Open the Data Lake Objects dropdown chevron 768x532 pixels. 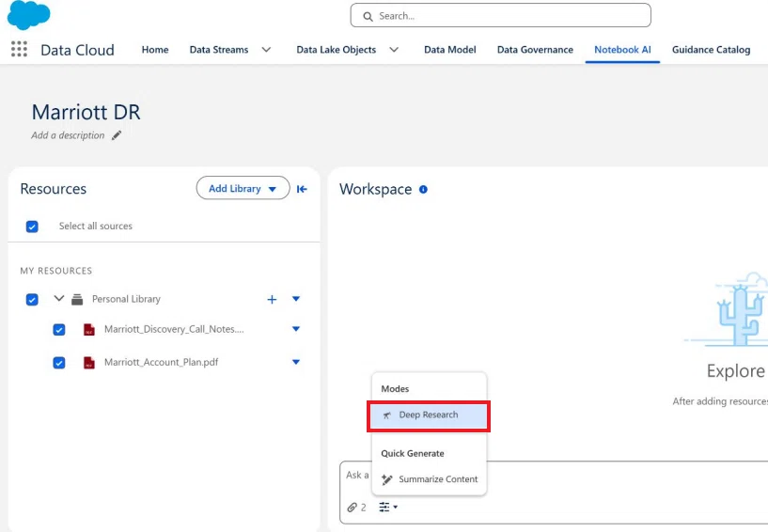[x=394, y=50]
